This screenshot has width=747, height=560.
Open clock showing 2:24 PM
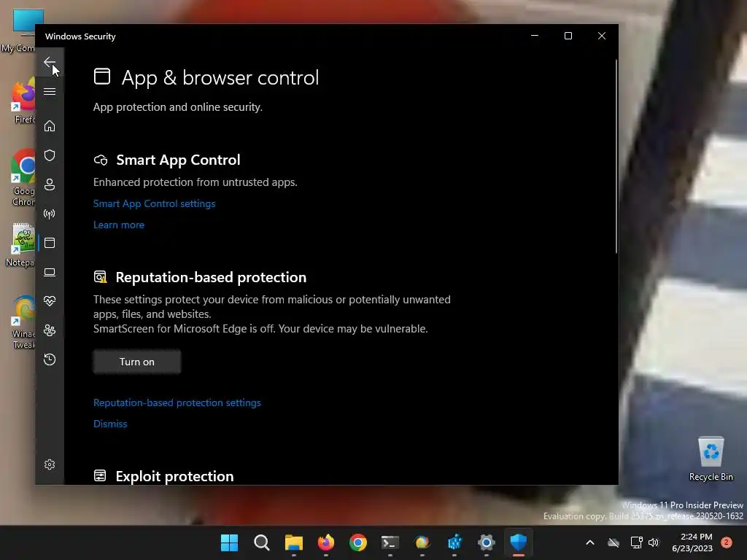click(692, 542)
